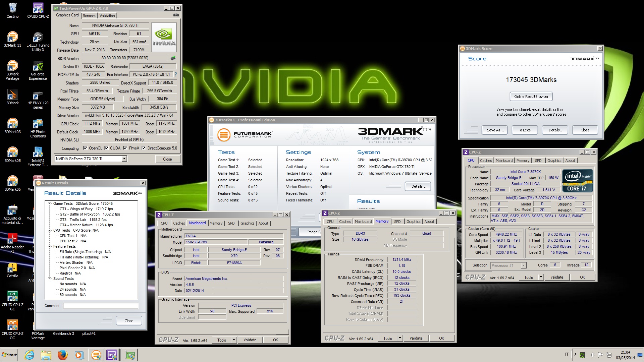
Task: Collapse the Sound Tests tree node
Action: coord(49,279)
